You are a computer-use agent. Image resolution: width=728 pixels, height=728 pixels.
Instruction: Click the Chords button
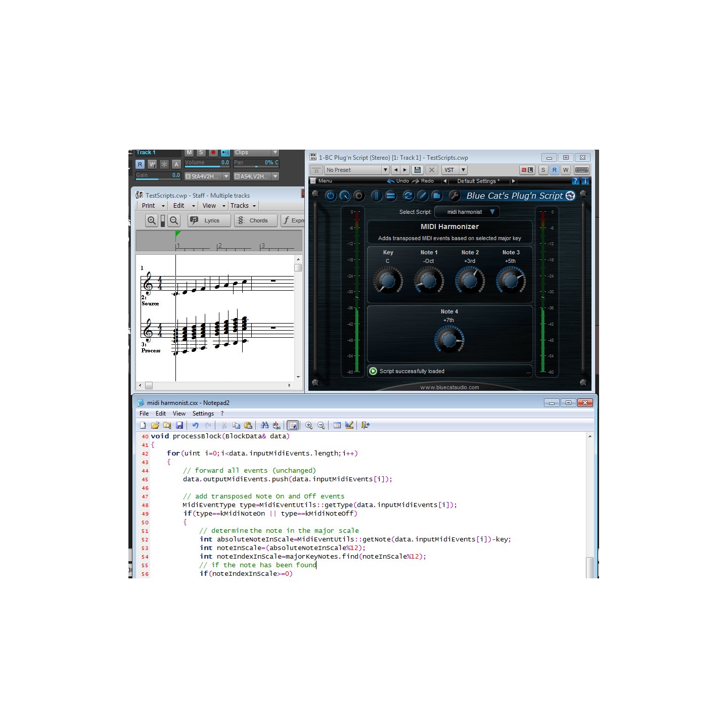(255, 220)
